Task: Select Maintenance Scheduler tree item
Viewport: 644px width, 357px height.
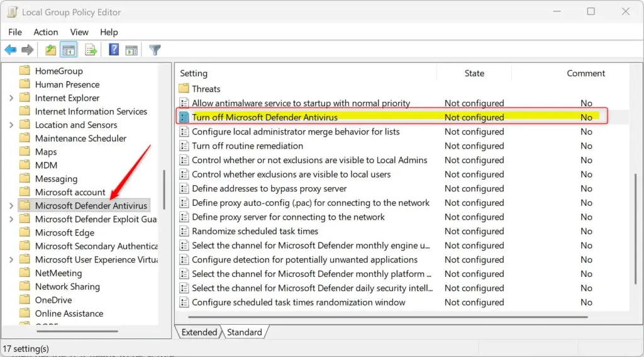Action: pos(80,138)
